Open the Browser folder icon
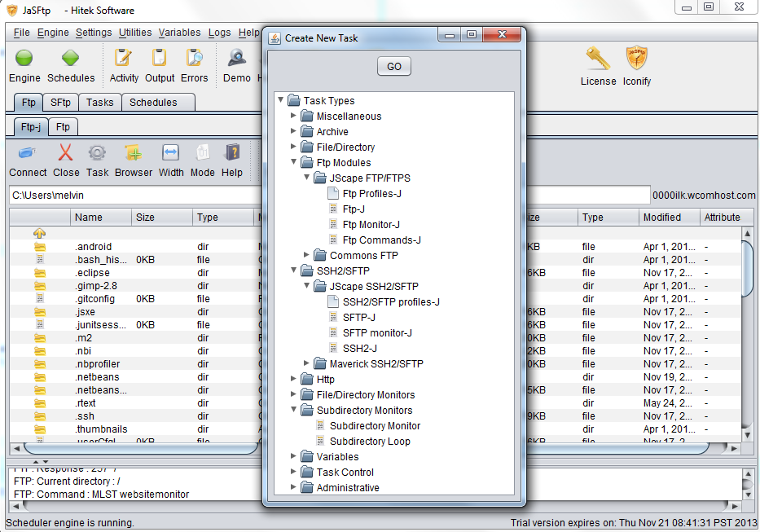Image resolution: width=760 pixels, height=532 pixels. (134, 153)
